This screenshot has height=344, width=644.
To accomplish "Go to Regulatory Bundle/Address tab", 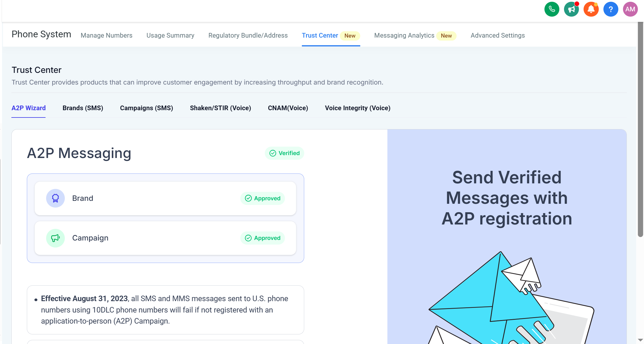I will coord(248,36).
